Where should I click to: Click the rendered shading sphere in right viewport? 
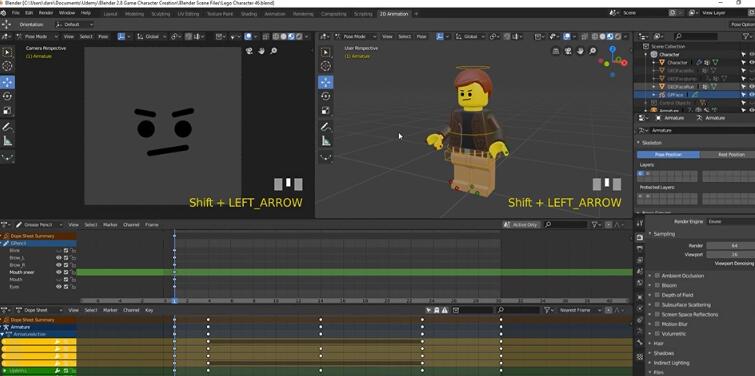pyautogui.click(x=618, y=37)
